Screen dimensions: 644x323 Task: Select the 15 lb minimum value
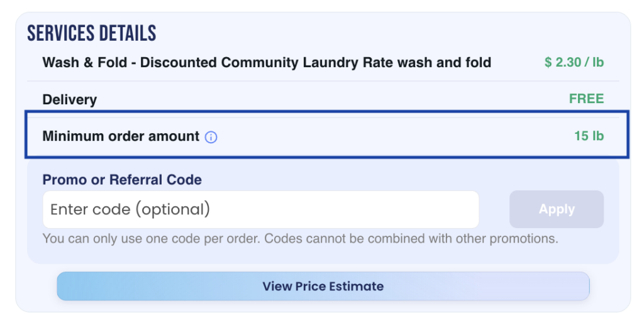click(589, 136)
